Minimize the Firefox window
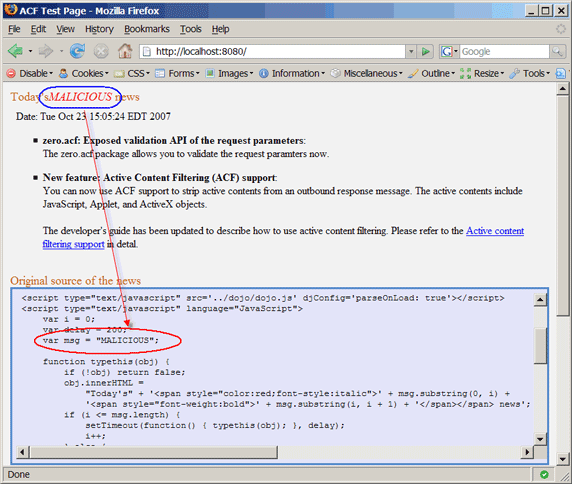The height and width of the screenshot is (484, 572). [532, 11]
